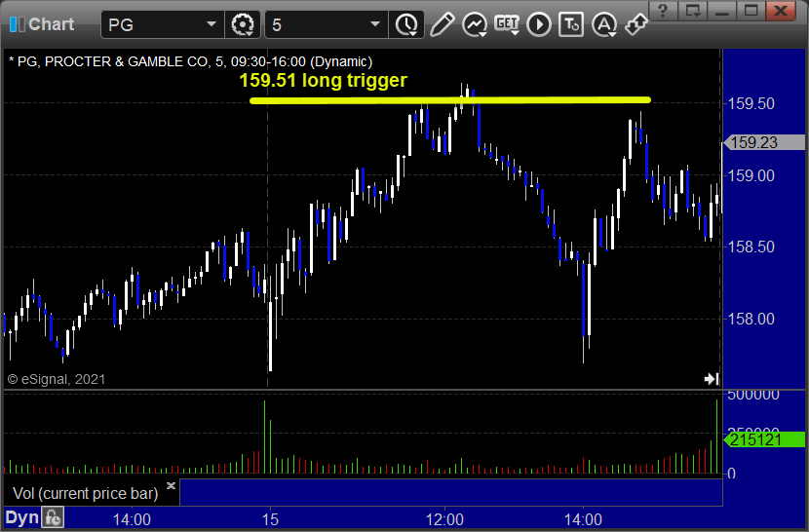Maximize the chart window
The image size is (809, 532).
751,11
